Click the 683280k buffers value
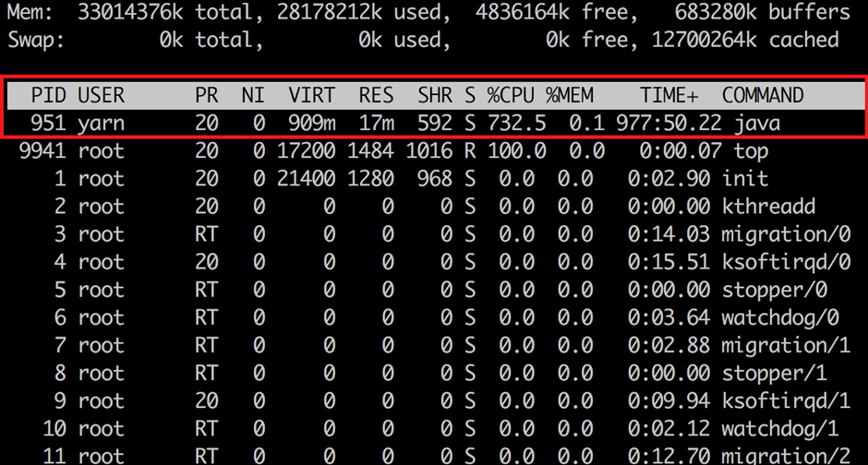This screenshot has width=868, height=465. 716,12
